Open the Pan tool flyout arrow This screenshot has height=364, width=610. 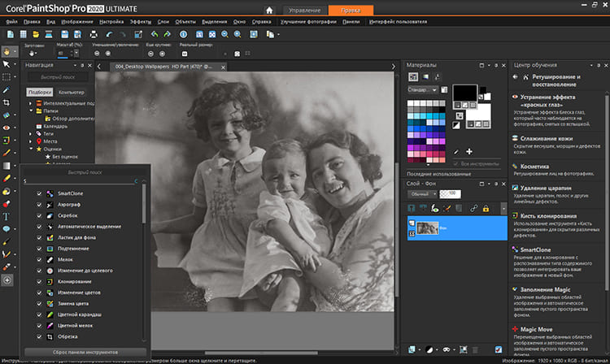(x=15, y=51)
